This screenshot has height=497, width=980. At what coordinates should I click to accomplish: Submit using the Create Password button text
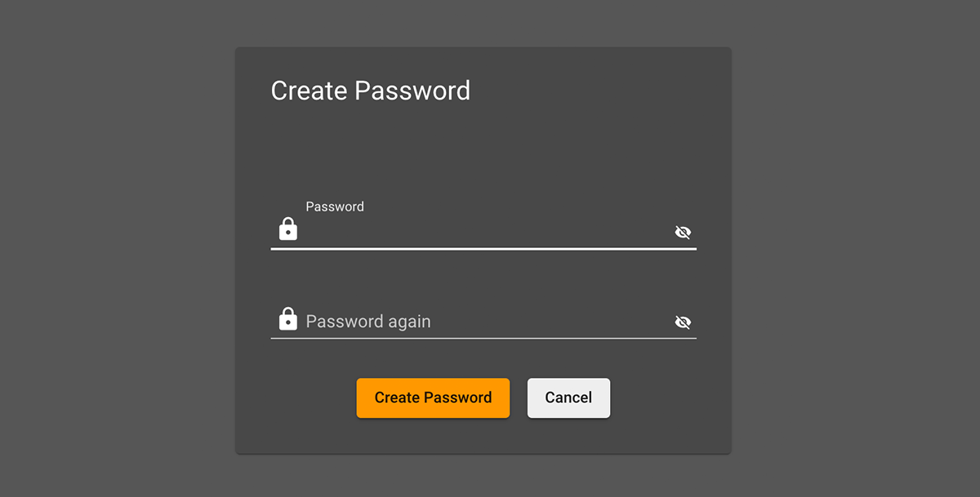(x=433, y=398)
